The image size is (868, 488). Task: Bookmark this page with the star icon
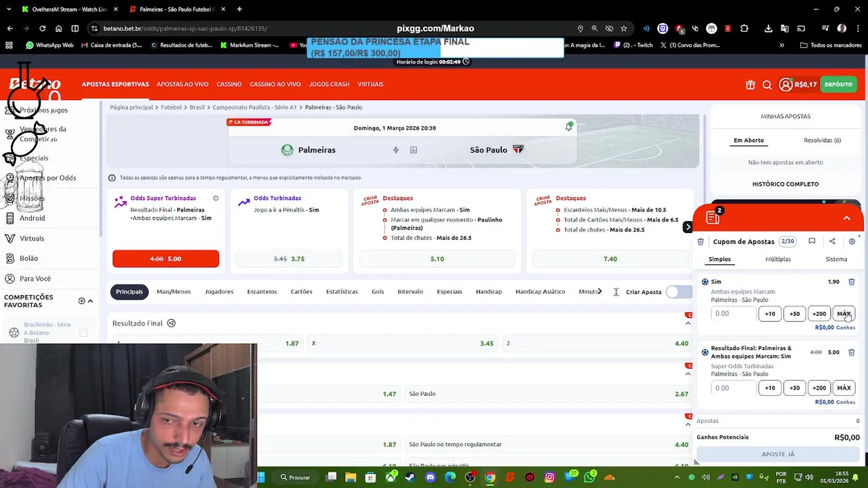pos(624,28)
